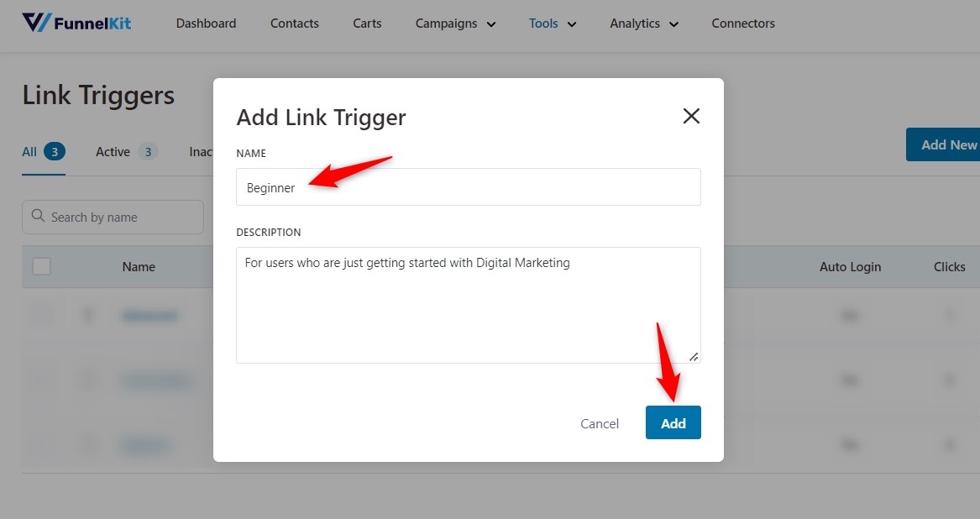Click the magnifier icon in the search field
The height and width of the screenshot is (519, 980).
coord(38,217)
